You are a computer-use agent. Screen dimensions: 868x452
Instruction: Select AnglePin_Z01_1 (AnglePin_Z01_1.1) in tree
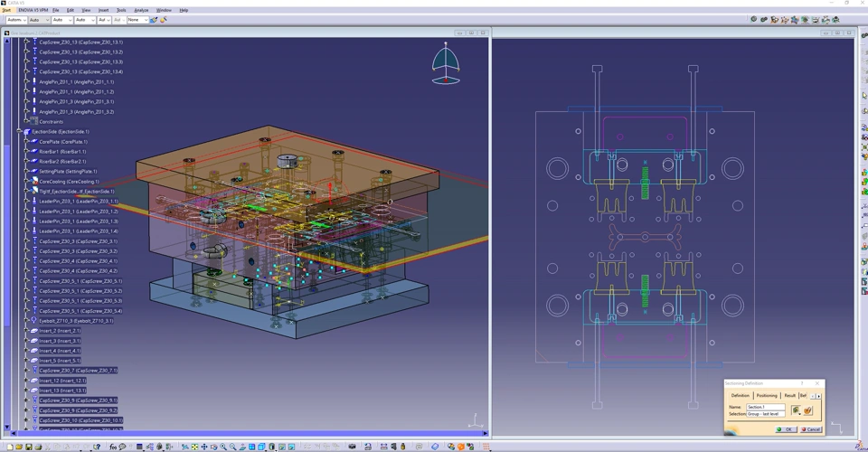click(76, 82)
